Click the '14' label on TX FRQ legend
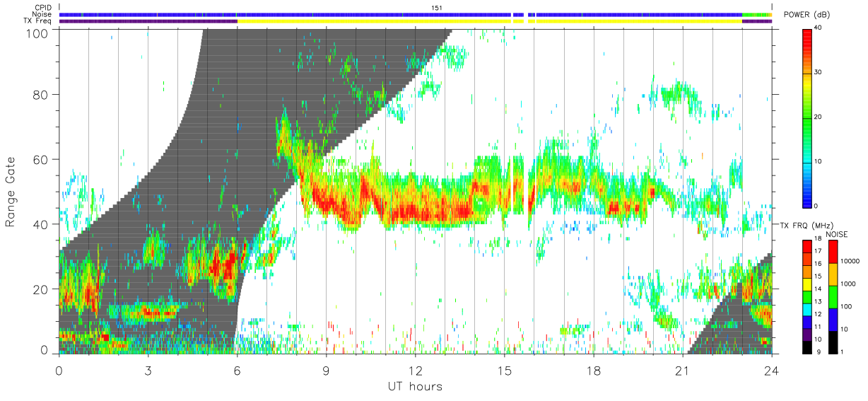This screenshot has width=868, height=401. pyautogui.click(x=816, y=289)
